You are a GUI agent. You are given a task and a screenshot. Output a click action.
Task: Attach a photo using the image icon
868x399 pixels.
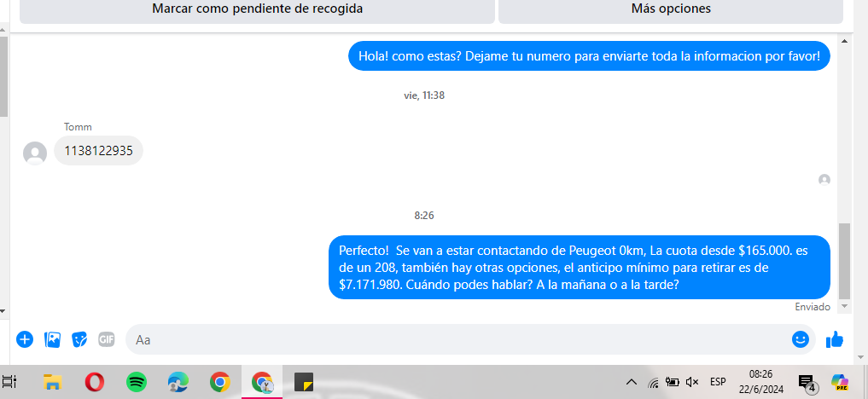pos(52,339)
